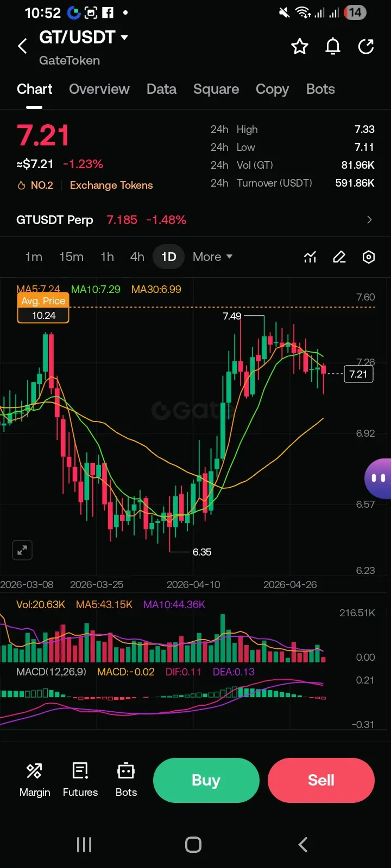Tap the MACD(12,26,9) indicator label
This screenshot has width=391, height=868.
pyautogui.click(x=51, y=672)
